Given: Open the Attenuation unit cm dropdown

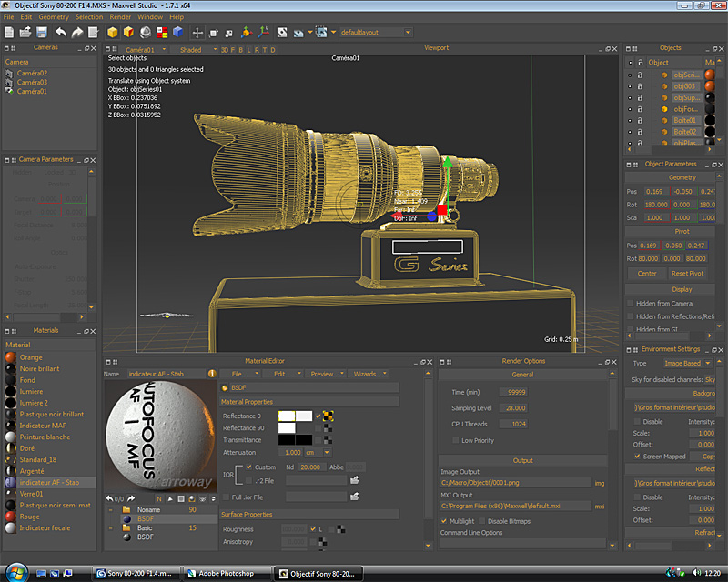Looking at the screenshot, I should click(327, 453).
